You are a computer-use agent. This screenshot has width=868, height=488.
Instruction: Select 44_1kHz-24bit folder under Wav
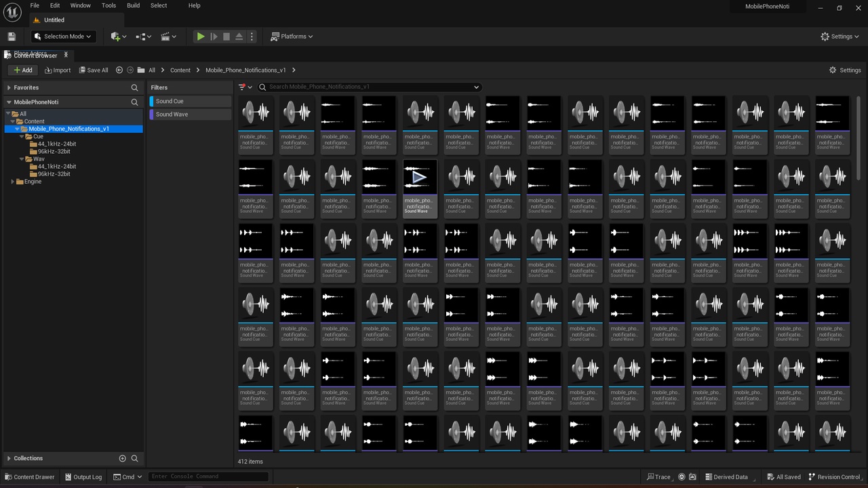[x=57, y=166]
